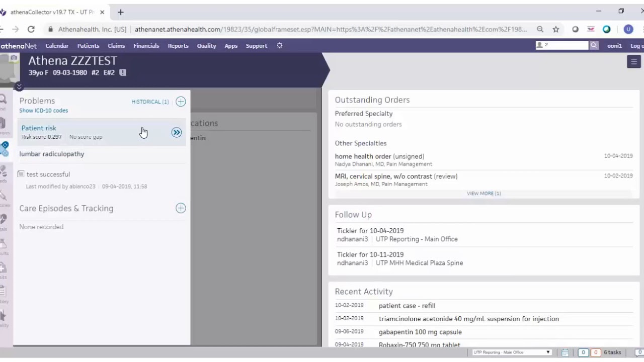Open the Allergies hand sidebar icon

point(3,124)
